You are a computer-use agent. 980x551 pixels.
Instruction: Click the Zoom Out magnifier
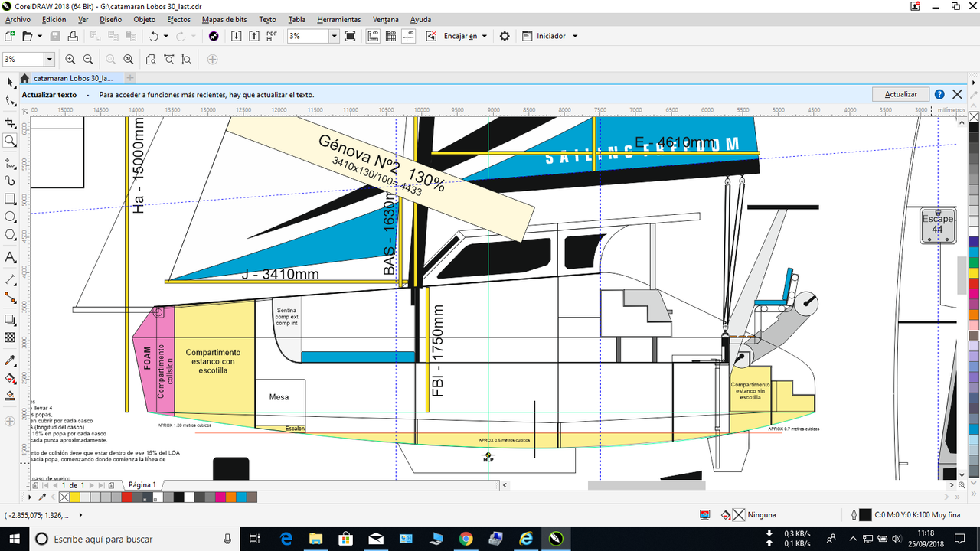point(88,59)
